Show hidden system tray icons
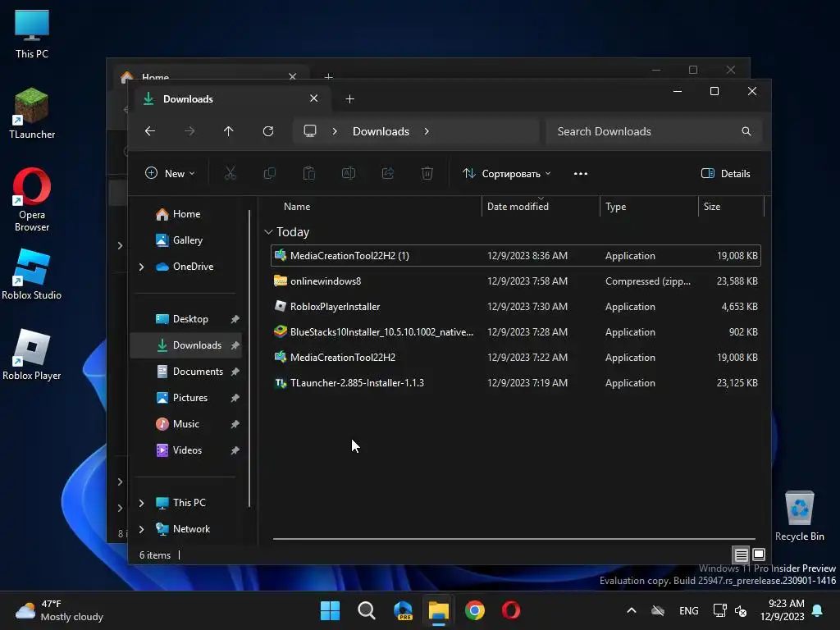The width and height of the screenshot is (840, 630). click(x=632, y=610)
